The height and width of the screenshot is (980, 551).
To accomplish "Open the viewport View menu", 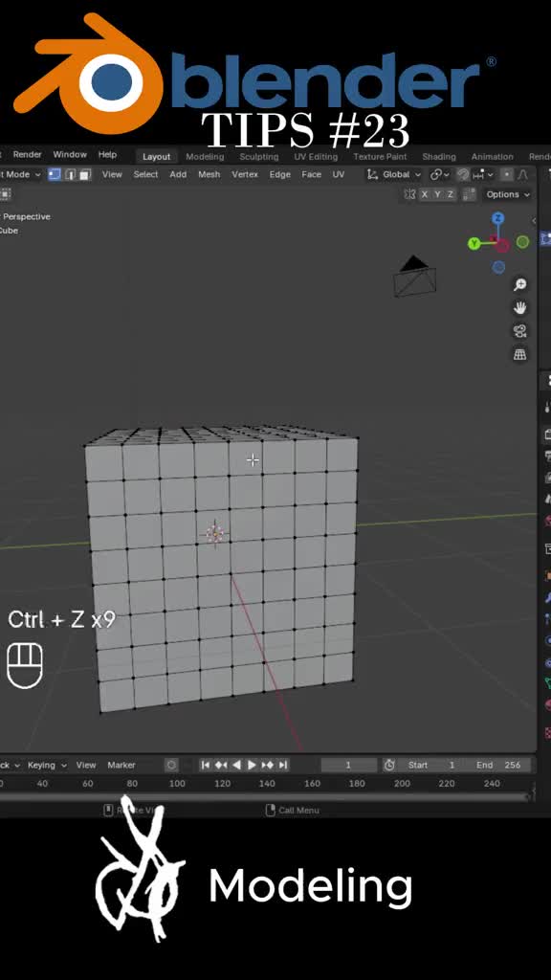I will 112,174.
